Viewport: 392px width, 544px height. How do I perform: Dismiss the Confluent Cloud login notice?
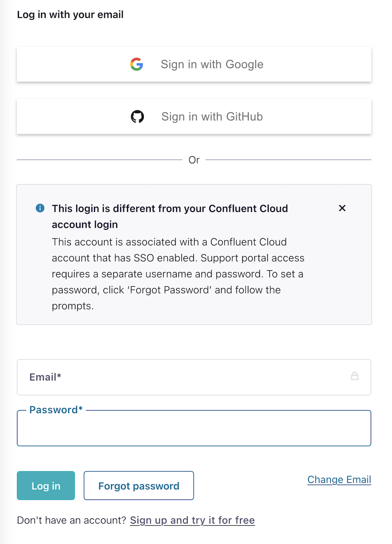tap(342, 208)
